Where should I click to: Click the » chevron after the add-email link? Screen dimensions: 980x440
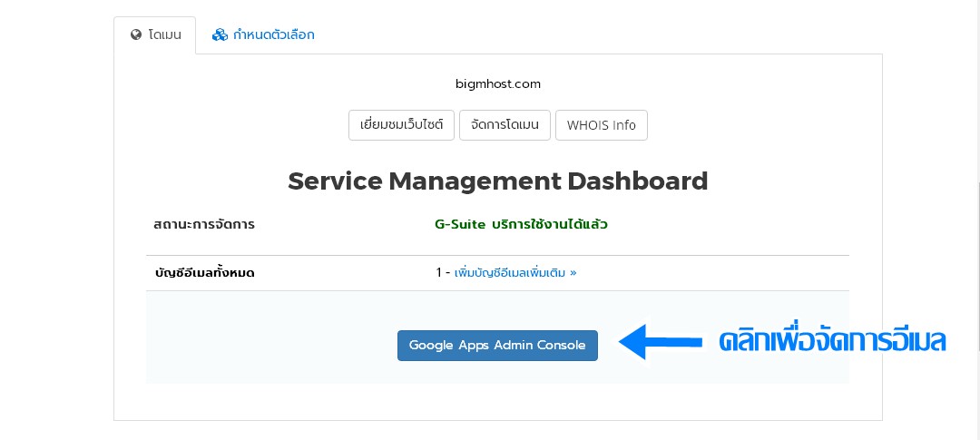click(573, 273)
